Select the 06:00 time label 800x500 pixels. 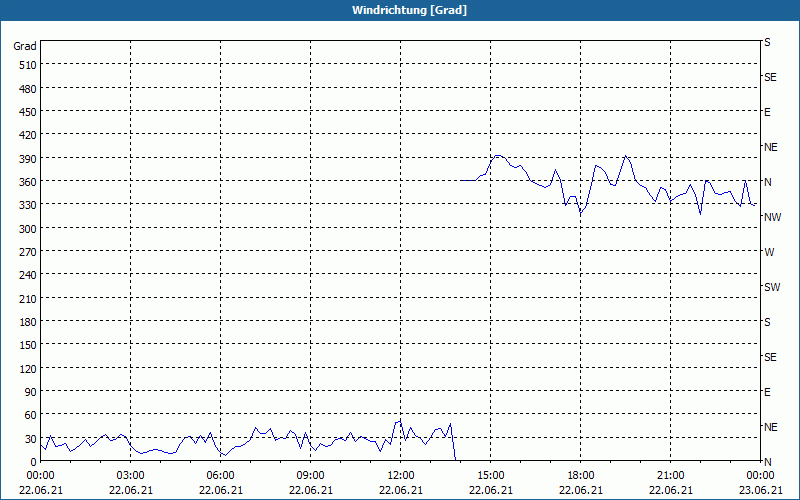pyautogui.click(x=220, y=476)
